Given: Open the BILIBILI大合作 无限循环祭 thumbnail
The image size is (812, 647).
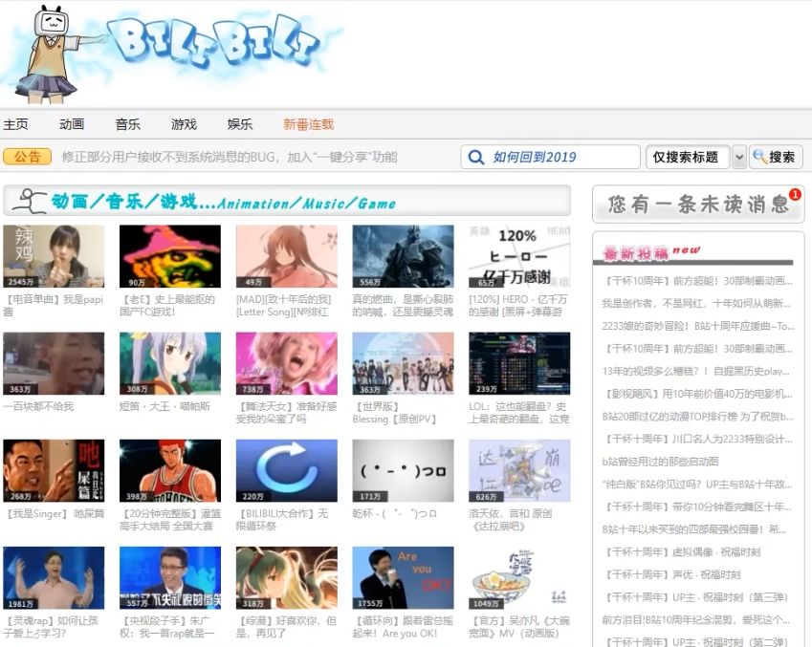Looking at the screenshot, I should click(286, 470).
